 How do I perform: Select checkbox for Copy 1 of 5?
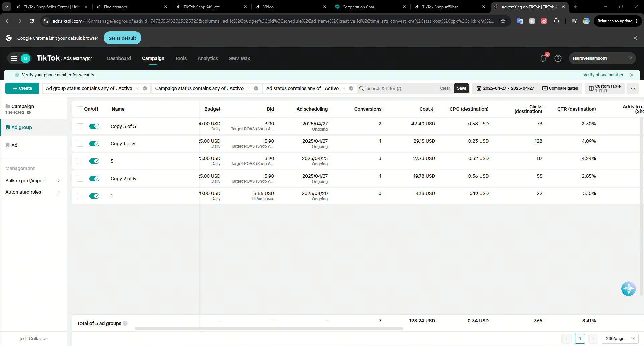coord(80,144)
